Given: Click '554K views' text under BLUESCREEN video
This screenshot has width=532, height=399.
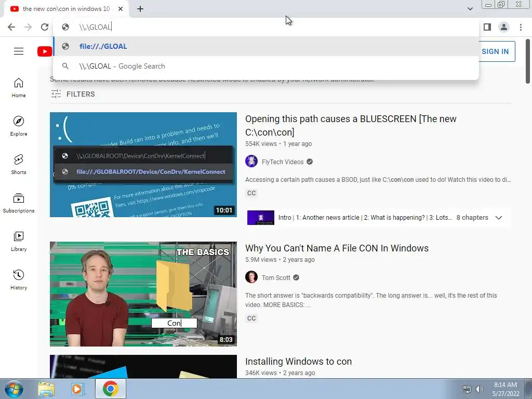Looking at the screenshot, I should tap(261, 144).
